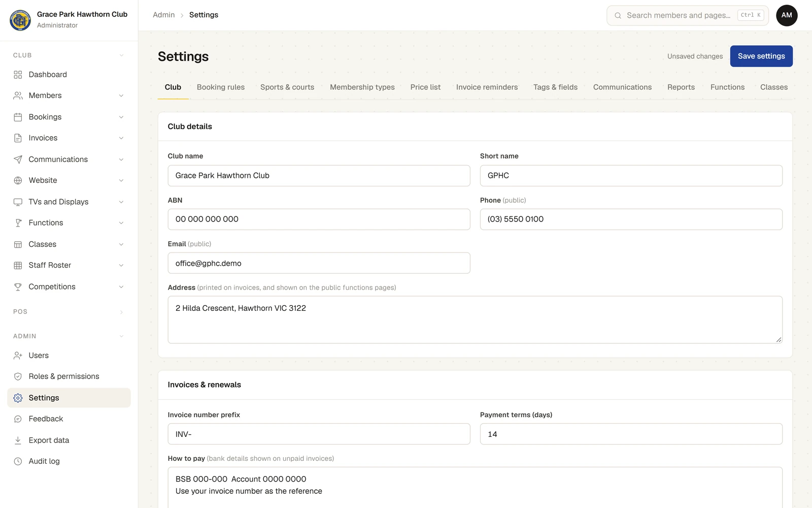
Task: Collapse the CLUB sidebar section
Action: pyautogui.click(x=121, y=55)
